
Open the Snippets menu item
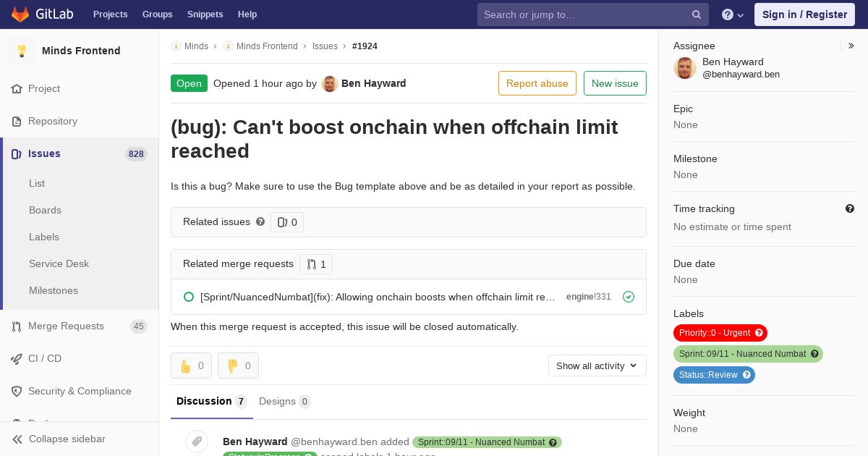tap(205, 14)
